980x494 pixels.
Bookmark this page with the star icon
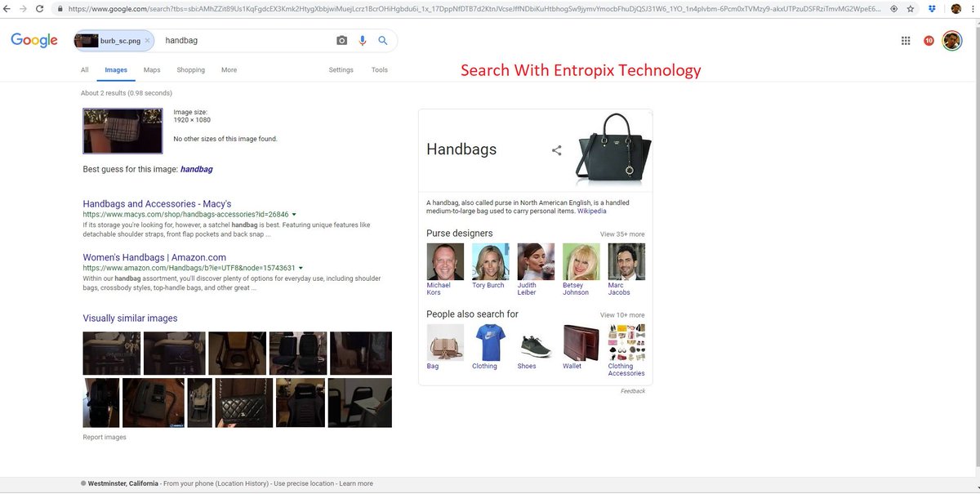(910, 8)
